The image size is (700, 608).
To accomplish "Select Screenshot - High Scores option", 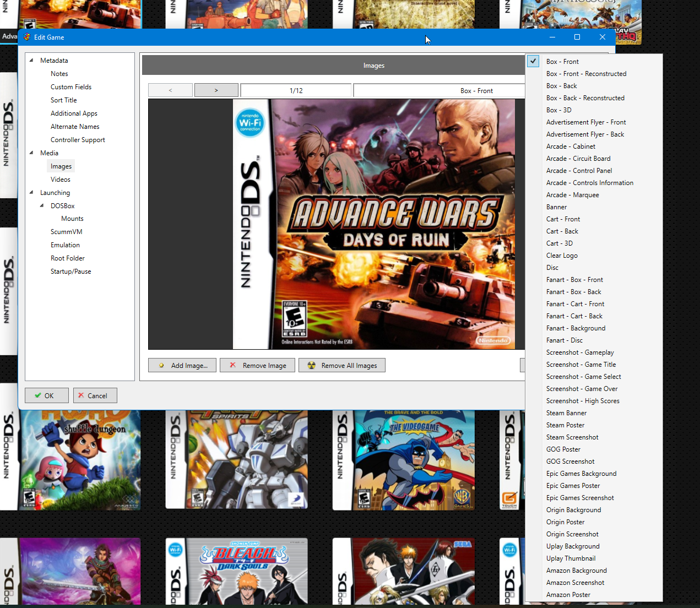I will 594,401.
